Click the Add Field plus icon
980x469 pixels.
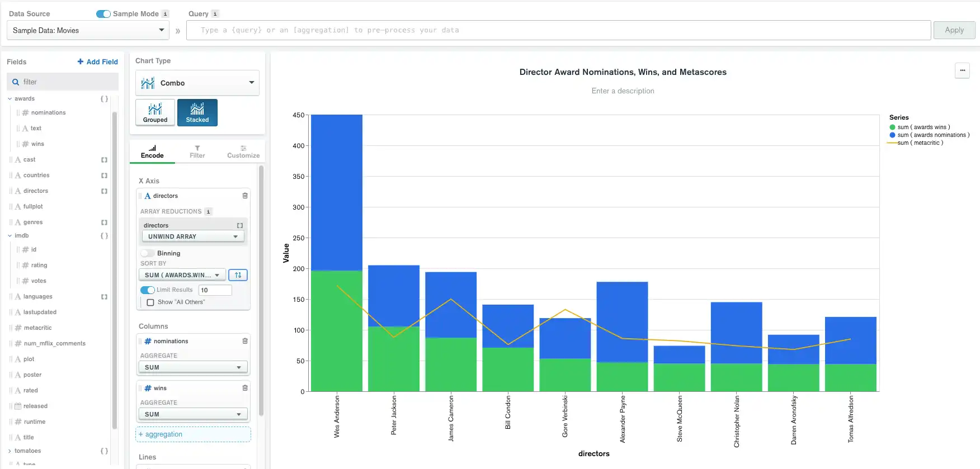(x=81, y=62)
